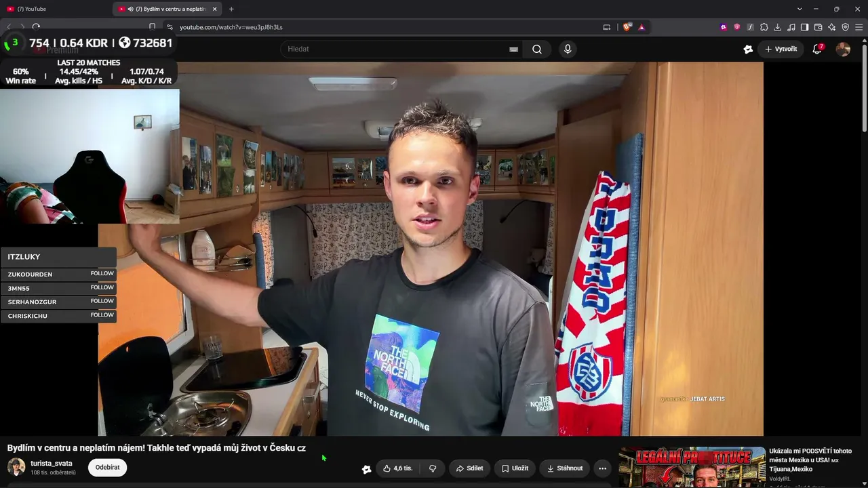Click the VPN shield icon
Viewport: 868px width, 488px height.
click(845, 27)
